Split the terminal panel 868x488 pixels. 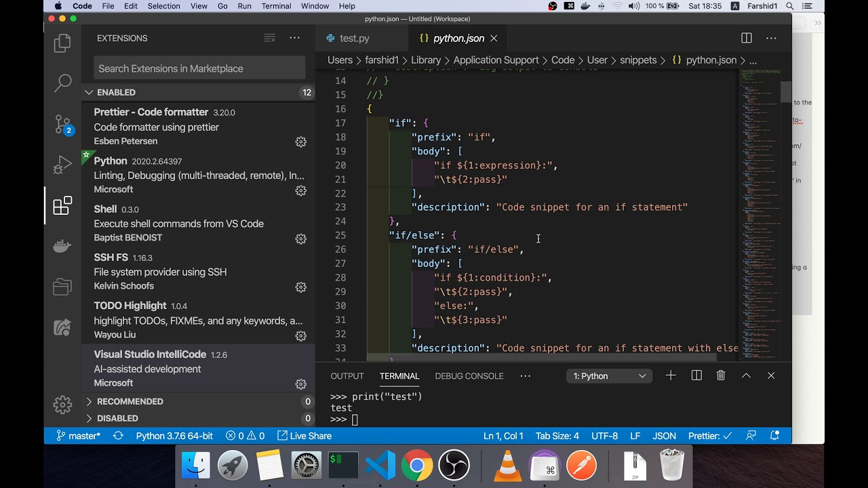[x=696, y=375]
